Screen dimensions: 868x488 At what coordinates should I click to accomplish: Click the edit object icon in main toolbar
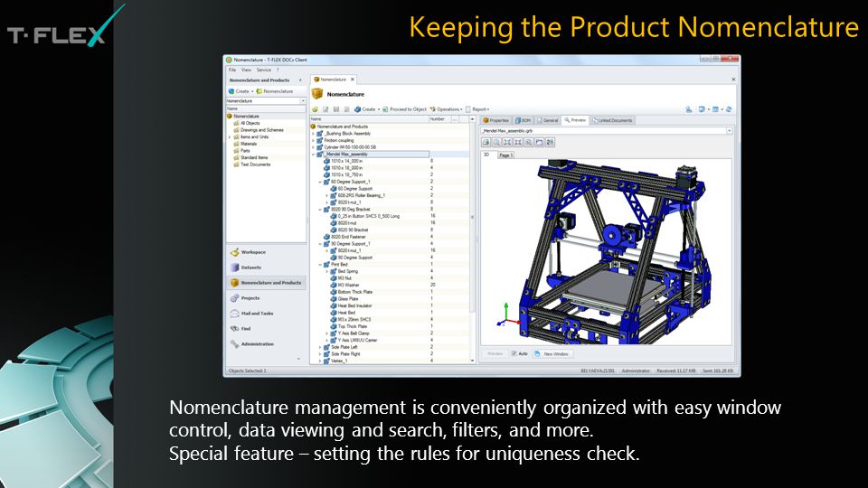pos(325,109)
